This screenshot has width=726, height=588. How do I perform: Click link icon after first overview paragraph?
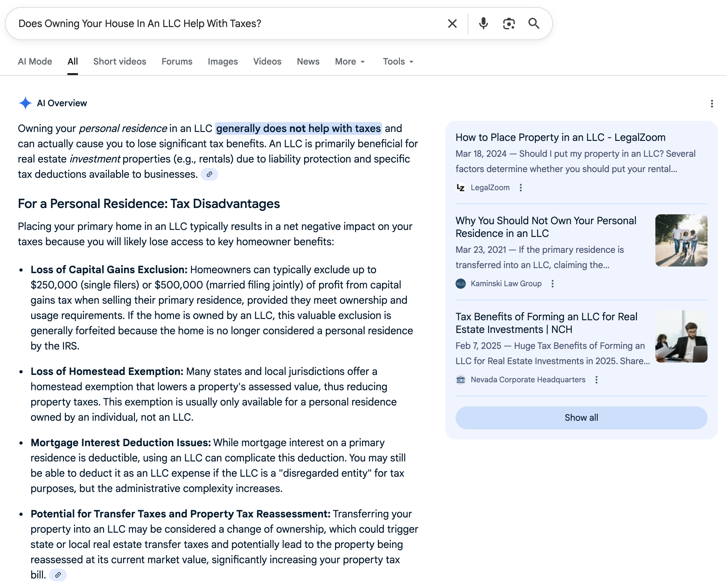[x=209, y=175]
